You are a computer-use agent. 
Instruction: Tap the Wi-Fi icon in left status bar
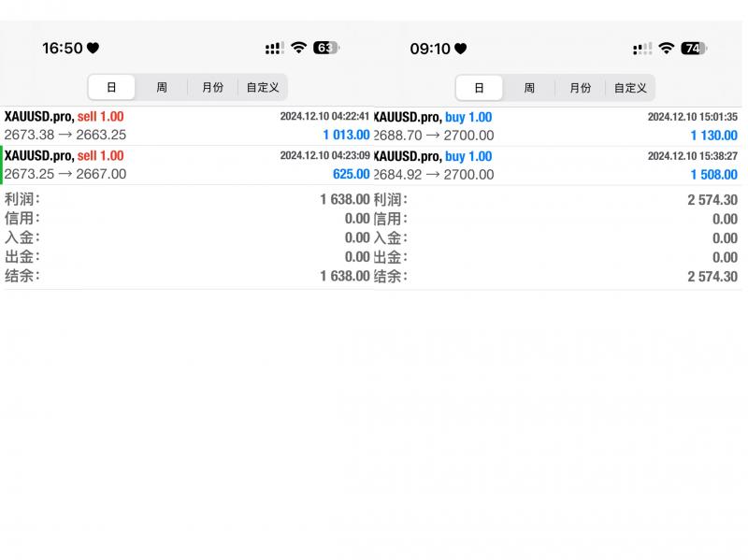pos(298,48)
